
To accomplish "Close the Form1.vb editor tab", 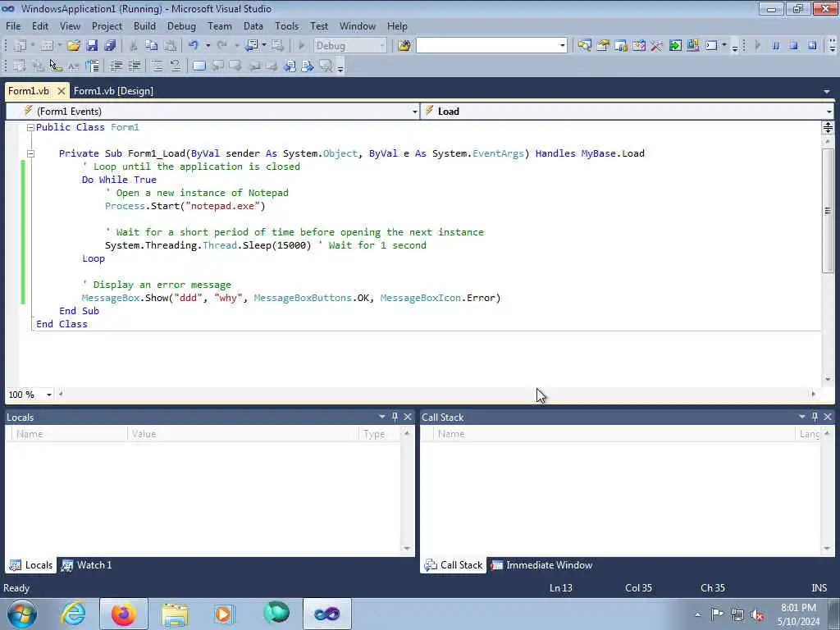I will tap(62, 91).
